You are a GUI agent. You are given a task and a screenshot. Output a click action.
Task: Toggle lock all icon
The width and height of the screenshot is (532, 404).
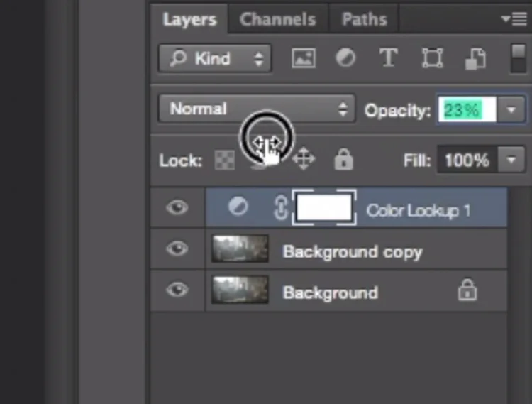pos(344,159)
